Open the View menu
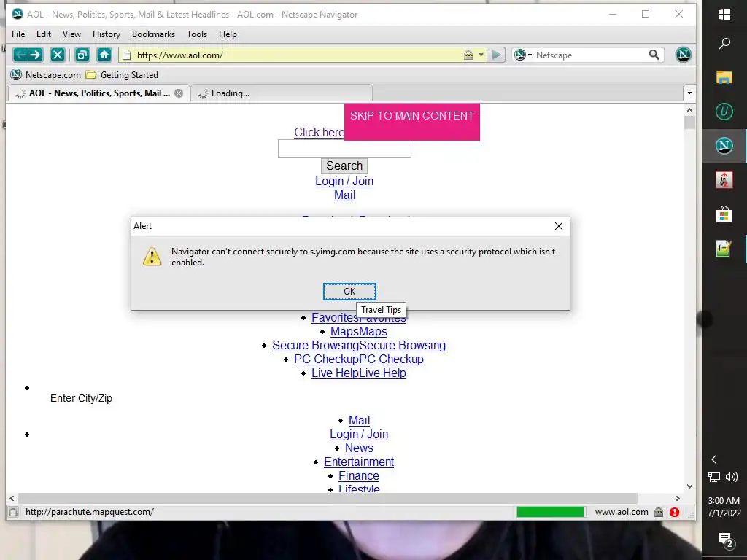The height and width of the screenshot is (560, 747). coord(71,34)
